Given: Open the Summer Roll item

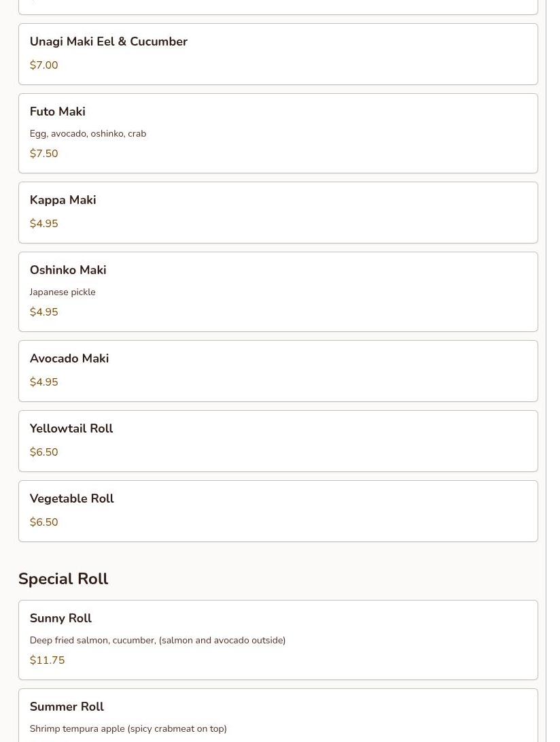Looking at the screenshot, I should click(278, 714).
